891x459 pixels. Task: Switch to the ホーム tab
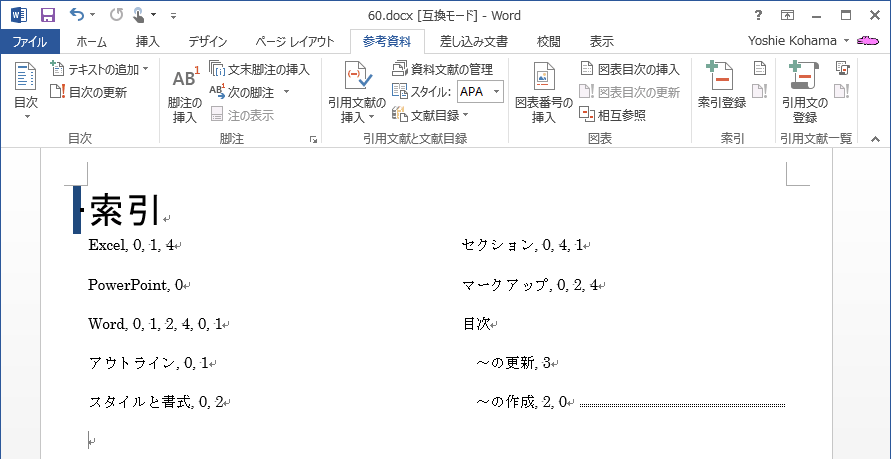click(x=91, y=41)
